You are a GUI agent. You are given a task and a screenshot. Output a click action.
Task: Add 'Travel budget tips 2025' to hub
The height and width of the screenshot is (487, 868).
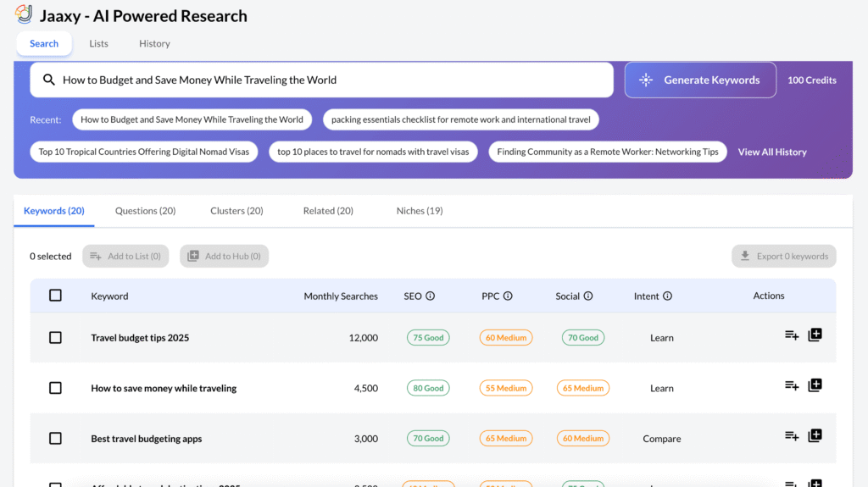pyautogui.click(x=815, y=335)
